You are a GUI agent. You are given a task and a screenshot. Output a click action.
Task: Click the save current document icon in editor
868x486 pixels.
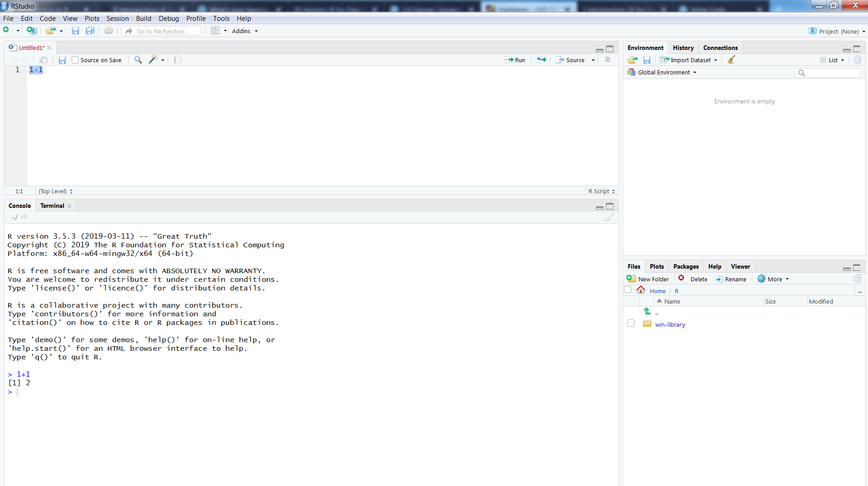click(x=63, y=60)
